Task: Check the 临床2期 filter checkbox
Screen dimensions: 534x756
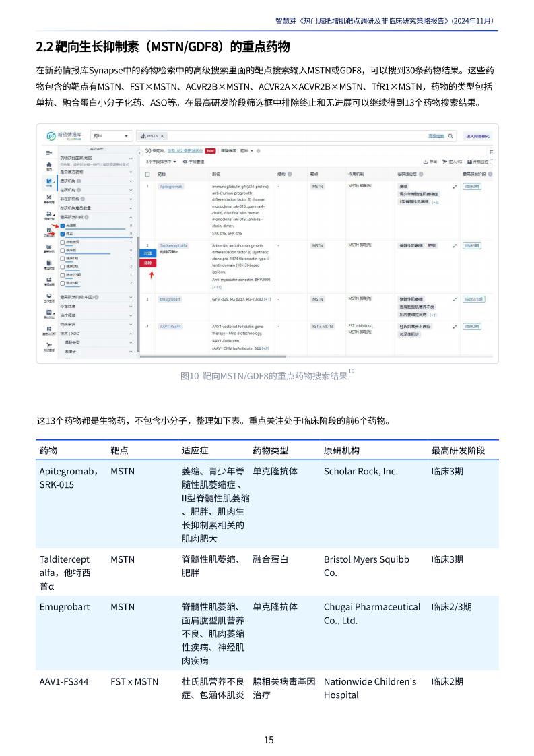Action: [62, 267]
